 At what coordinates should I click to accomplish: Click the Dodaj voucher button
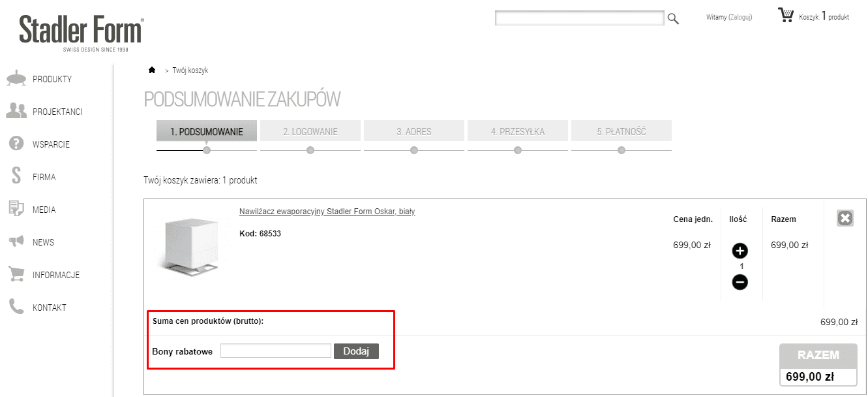[356, 351]
